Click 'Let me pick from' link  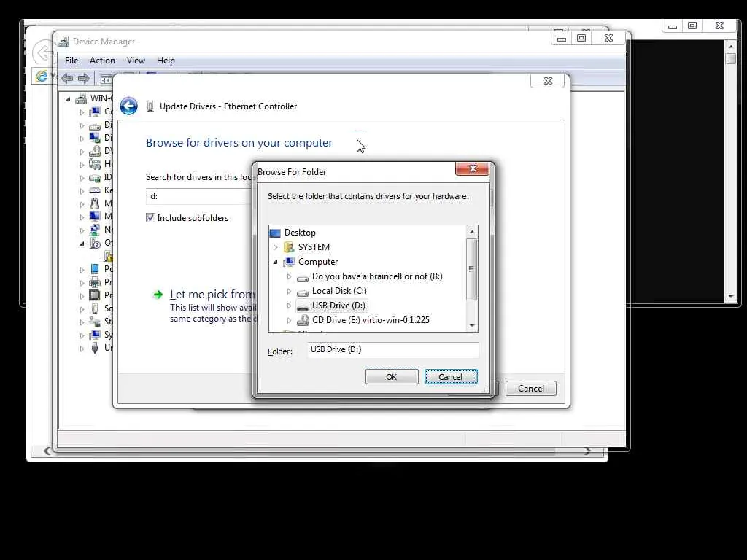coord(212,295)
